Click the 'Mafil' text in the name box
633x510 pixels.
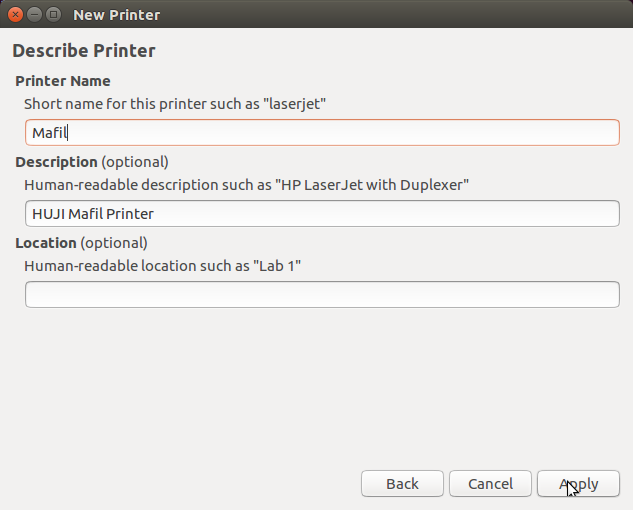[49, 133]
